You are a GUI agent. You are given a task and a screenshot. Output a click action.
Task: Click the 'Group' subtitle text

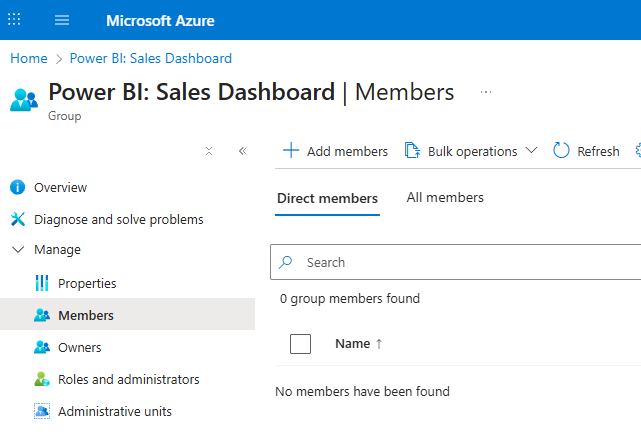tap(65, 116)
